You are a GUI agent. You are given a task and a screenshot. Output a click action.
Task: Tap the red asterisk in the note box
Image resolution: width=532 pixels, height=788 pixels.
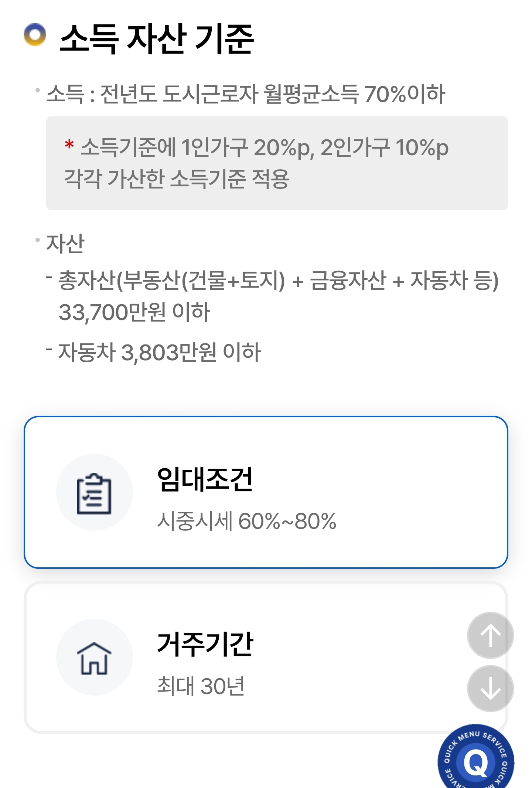point(69,144)
